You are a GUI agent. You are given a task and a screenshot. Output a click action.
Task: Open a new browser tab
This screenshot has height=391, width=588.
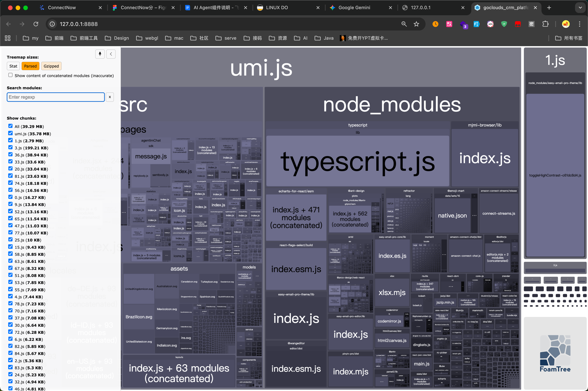coord(549,8)
